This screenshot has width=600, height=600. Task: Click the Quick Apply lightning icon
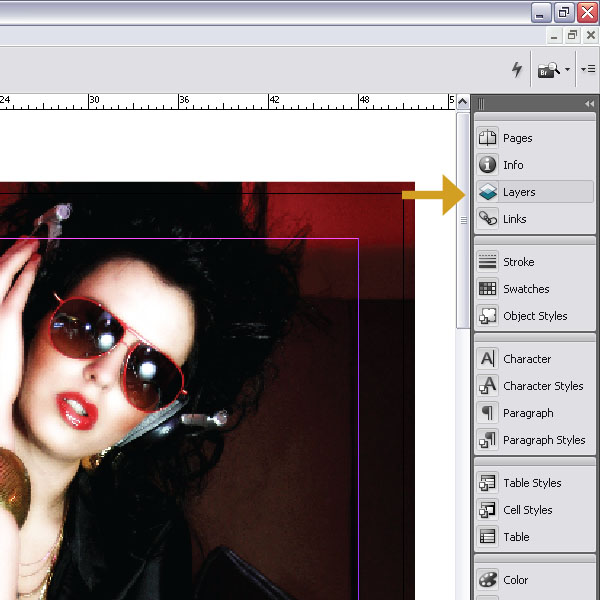517,69
